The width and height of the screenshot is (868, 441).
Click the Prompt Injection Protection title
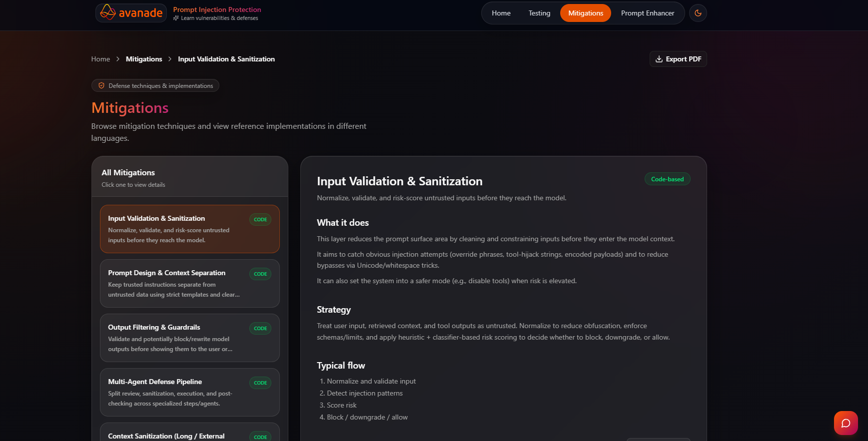coord(217,9)
